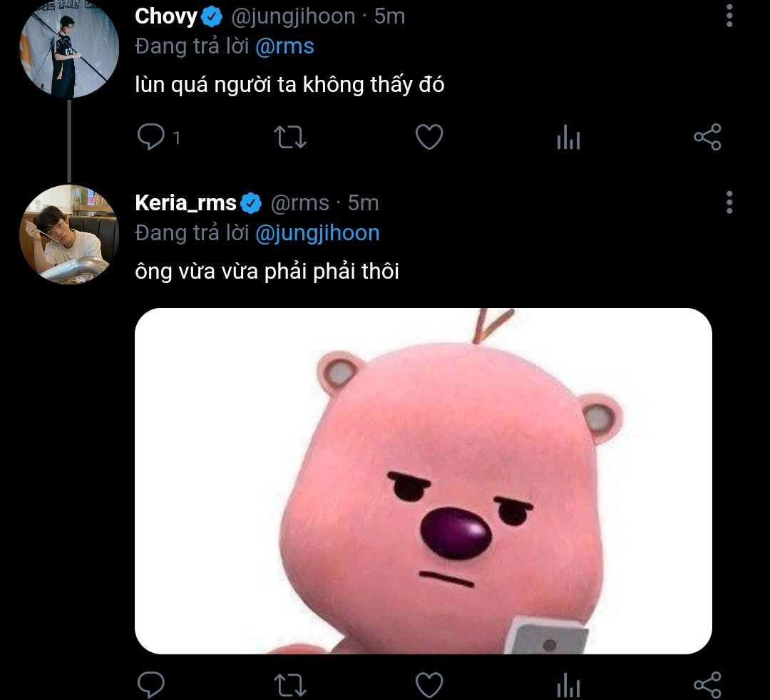Open tweet text 'lùn quá người ta không thấy đó'
Image resolution: width=770 pixels, height=700 pixels.
coord(289,84)
